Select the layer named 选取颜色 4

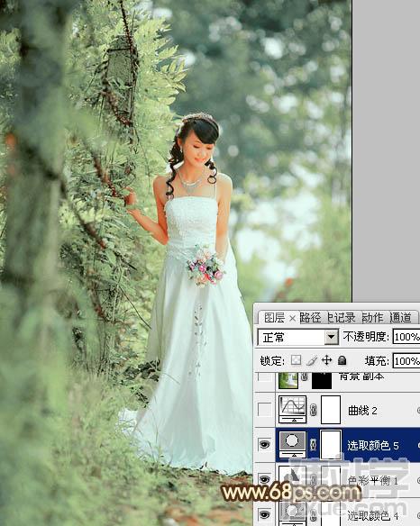(x=373, y=515)
